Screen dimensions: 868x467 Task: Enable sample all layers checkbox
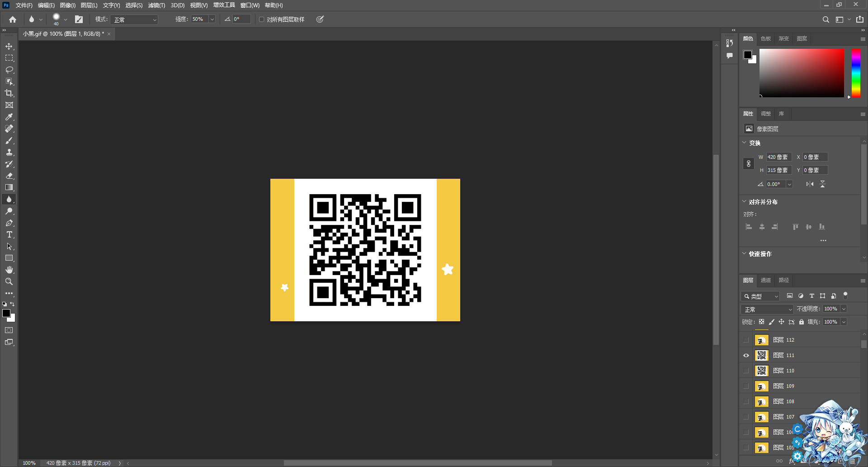261,19
